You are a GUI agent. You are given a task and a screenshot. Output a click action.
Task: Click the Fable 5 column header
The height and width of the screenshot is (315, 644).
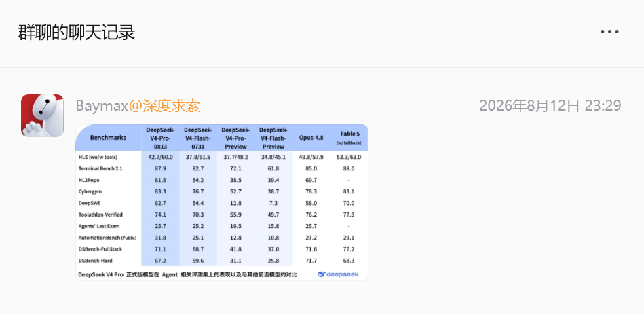(x=349, y=138)
